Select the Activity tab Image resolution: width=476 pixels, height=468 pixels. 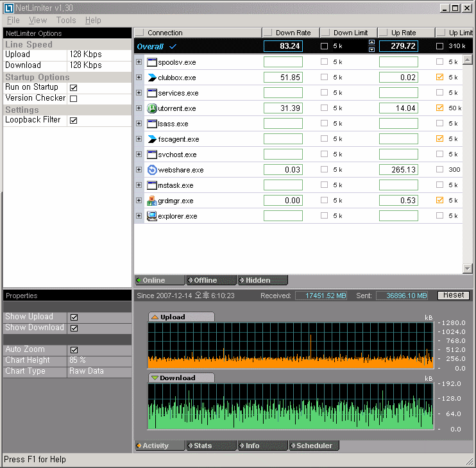coord(160,446)
